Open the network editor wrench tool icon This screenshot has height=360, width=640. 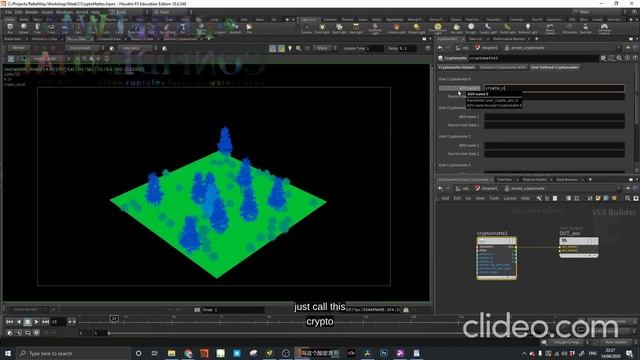539,198
